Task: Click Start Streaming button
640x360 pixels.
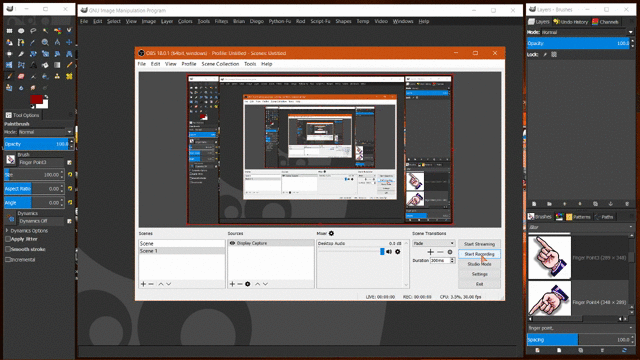Action: coord(479,244)
